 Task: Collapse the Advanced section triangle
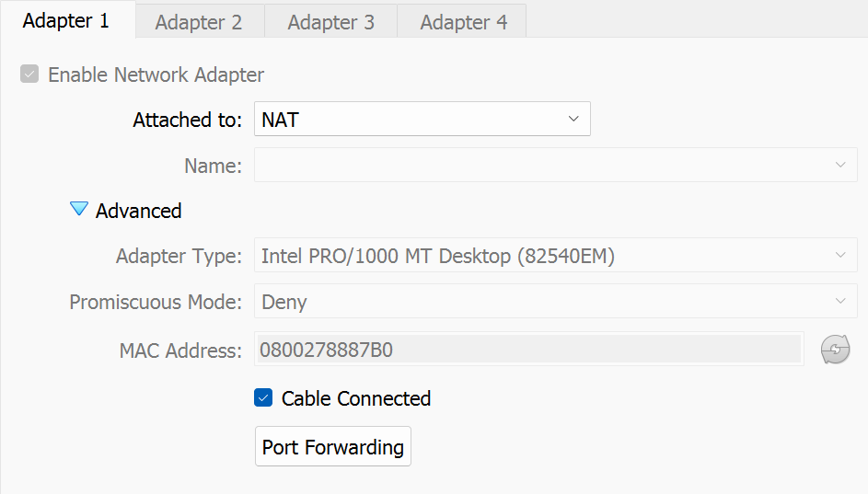point(79,210)
